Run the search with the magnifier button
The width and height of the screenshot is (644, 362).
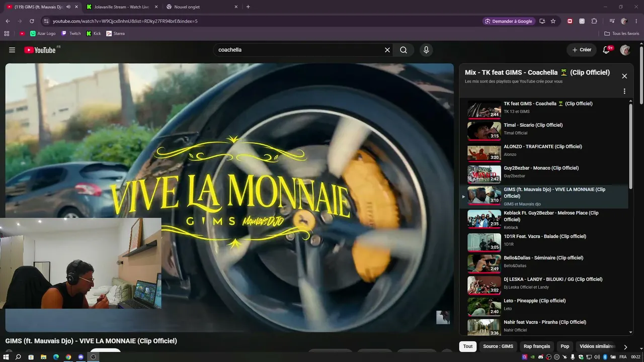[404, 50]
